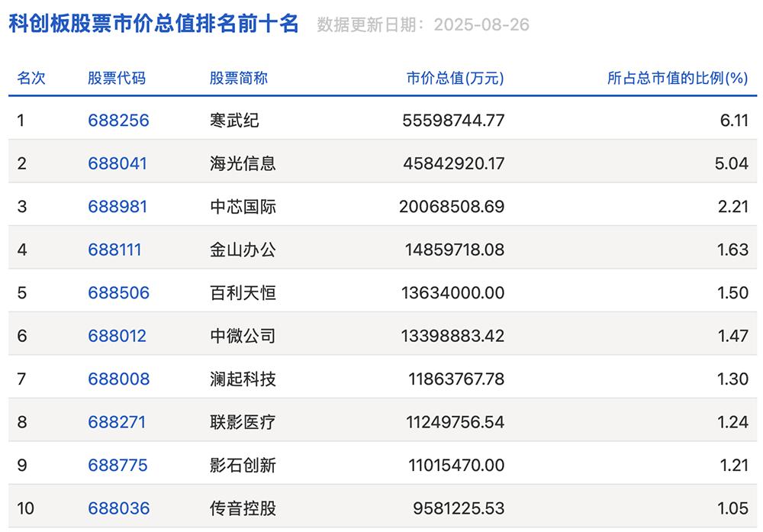
Task: Open stock code link 688271
Action: 117,422
